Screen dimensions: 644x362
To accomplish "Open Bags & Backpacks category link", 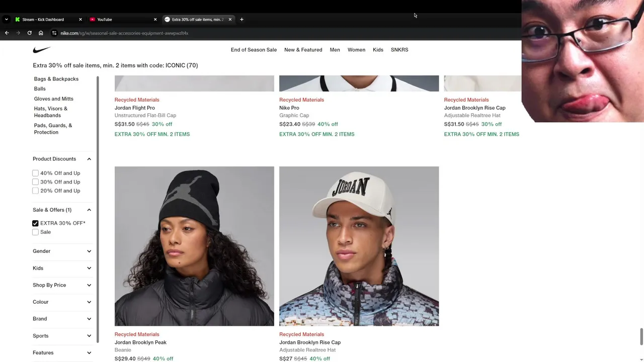I will click(x=56, y=79).
